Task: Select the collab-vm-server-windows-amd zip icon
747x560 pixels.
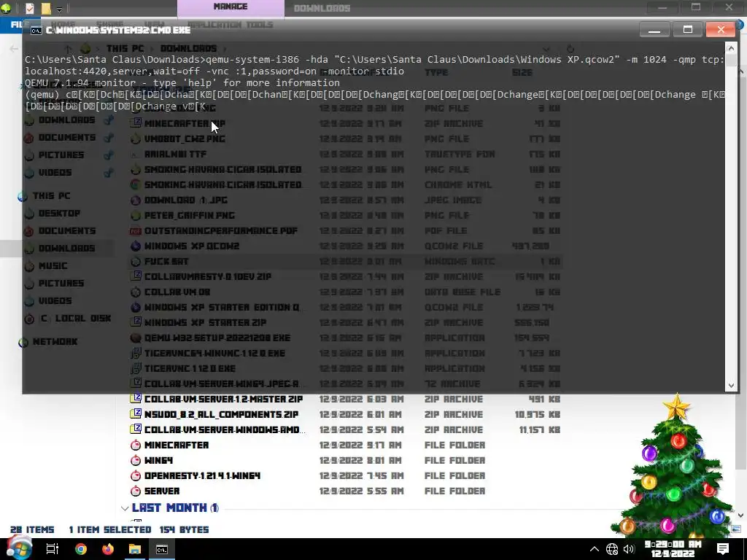Action: pos(136,429)
